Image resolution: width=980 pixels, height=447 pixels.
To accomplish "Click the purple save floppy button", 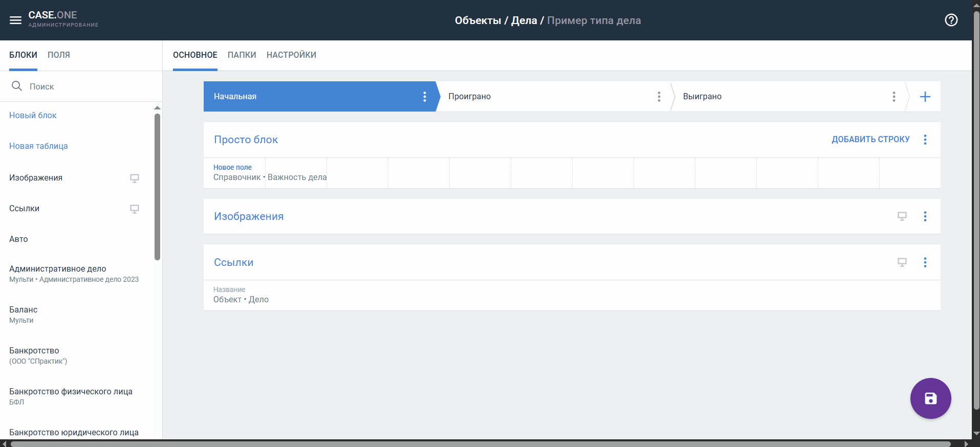I will 930,398.
